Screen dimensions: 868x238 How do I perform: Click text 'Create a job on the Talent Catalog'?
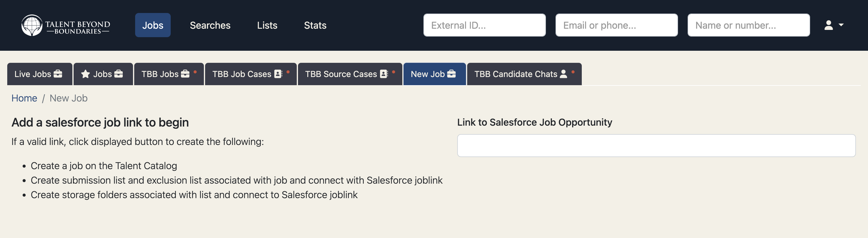[x=104, y=166]
